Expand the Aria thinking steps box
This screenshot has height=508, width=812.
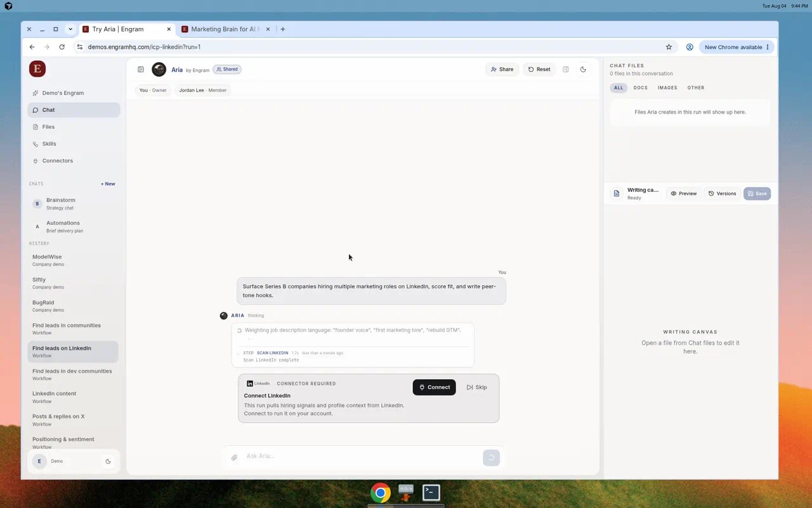(x=353, y=345)
